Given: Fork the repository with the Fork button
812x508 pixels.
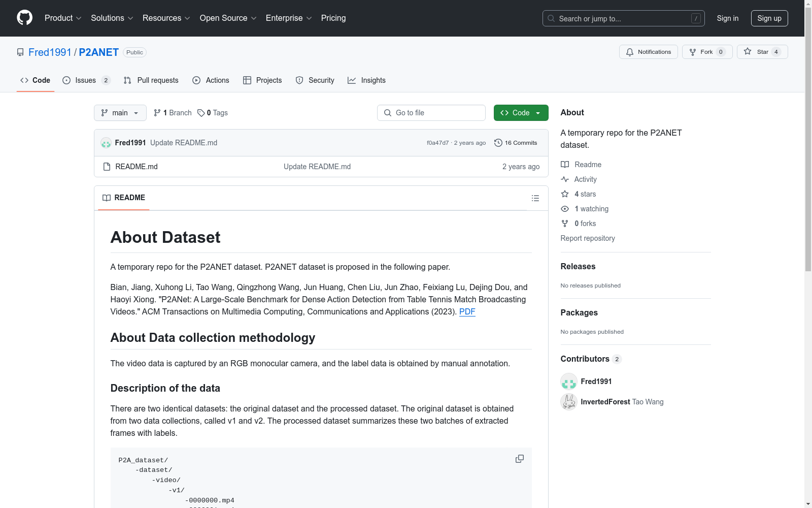Looking at the screenshot, I should click(707, 52).
